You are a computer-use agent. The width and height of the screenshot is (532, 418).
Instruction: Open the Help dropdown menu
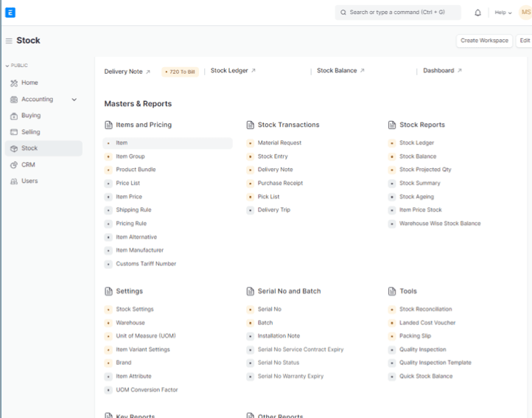(x=503, y=13)
